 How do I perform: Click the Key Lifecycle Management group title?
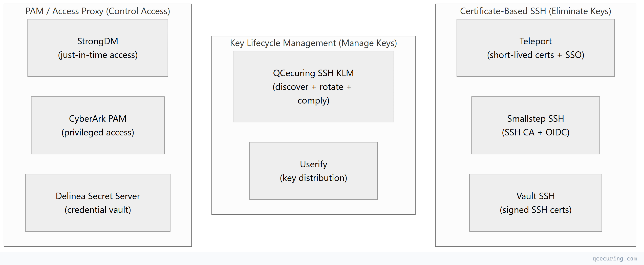click(x=313, y=43)
